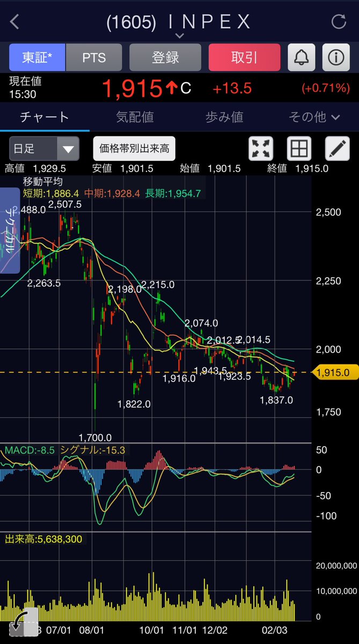Tap the current price 1,915
Screen dimensions: 359x644
click(x=132, y=87)
